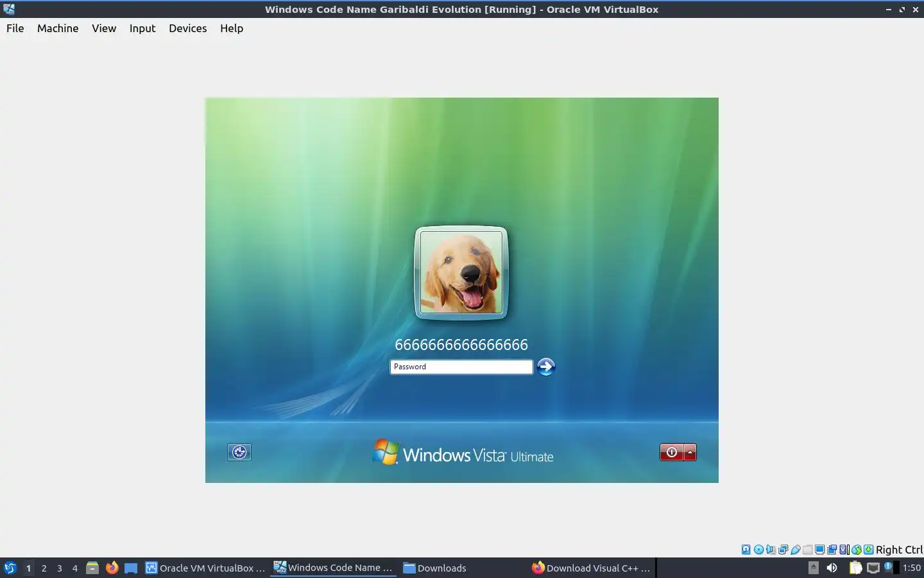Open the Help menu

232,28
